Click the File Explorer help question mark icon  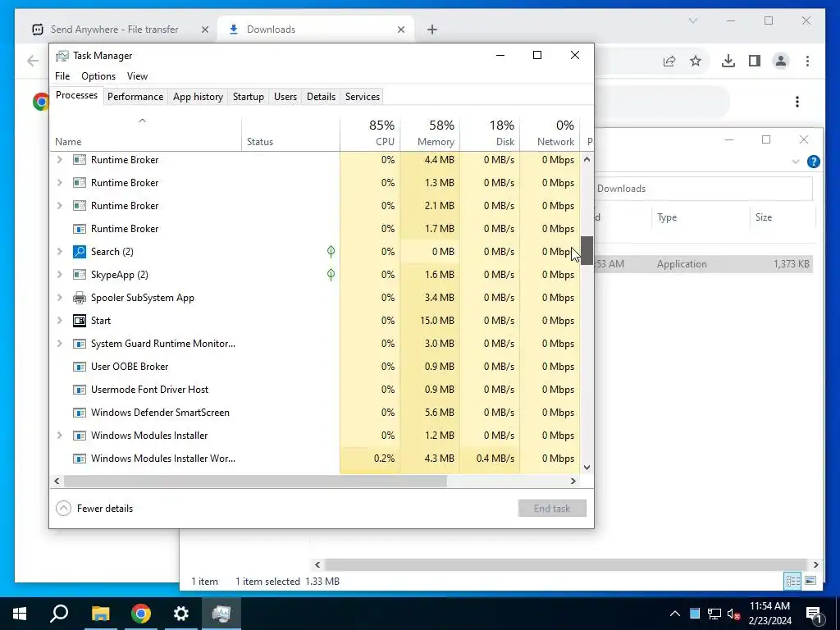pos(813,162)
